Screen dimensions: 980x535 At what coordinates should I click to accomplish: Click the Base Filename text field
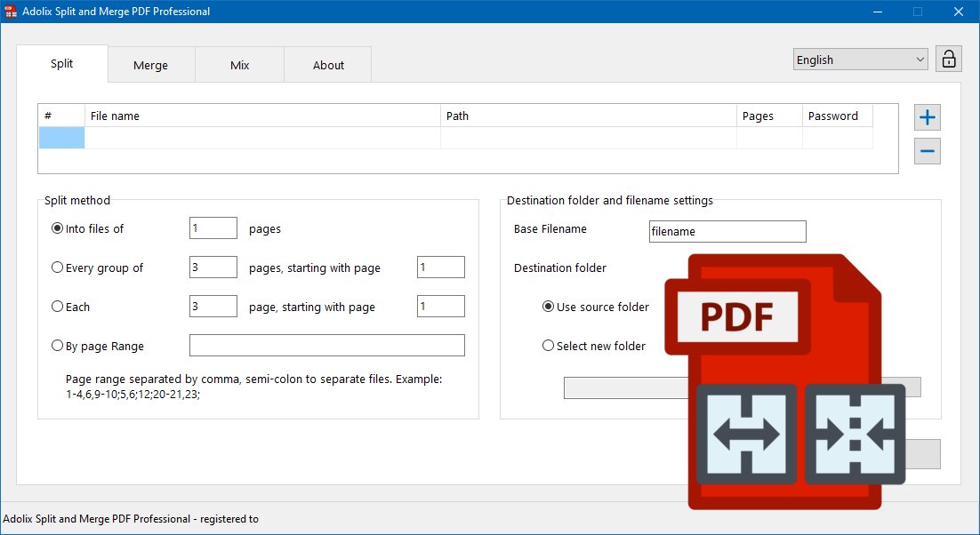[x=727, y=231]
